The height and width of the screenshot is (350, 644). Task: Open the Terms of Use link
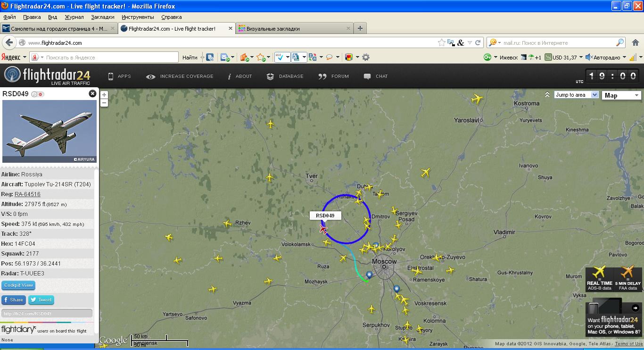[x=628, y=344]
